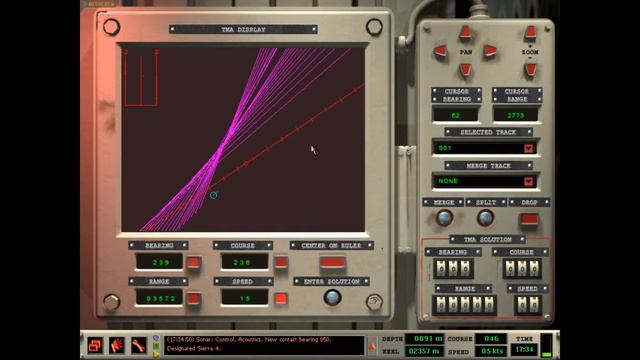This screenshot has width=640, height=360.
Task: Click first digit wheel of TMA Solution Range
Action: click(x=441, y=305)
